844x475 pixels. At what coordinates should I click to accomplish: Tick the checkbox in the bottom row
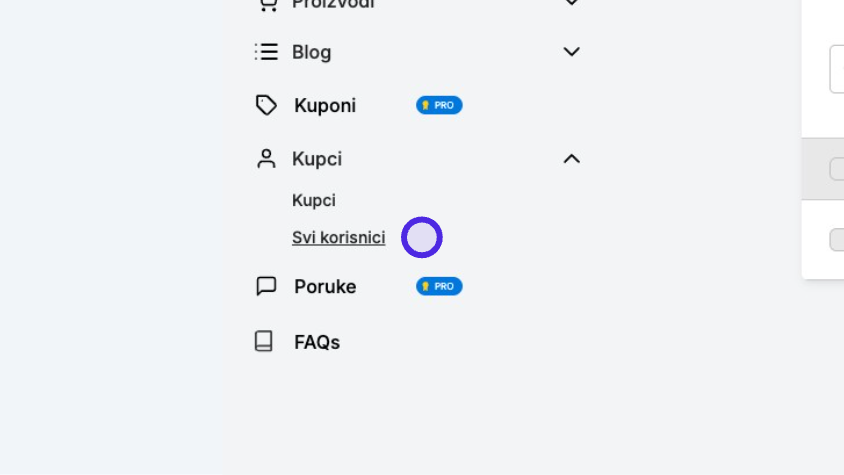[x=837, y=240]
